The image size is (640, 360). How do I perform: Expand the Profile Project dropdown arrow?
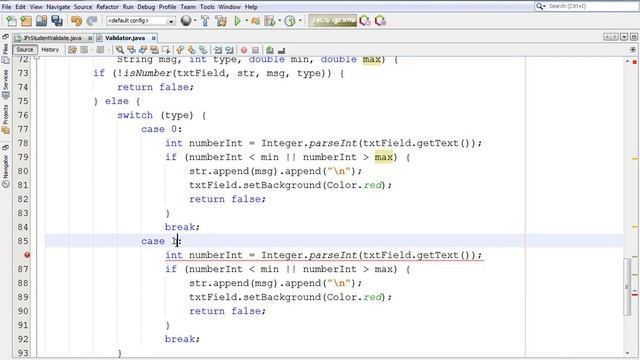tap(279, 21)
